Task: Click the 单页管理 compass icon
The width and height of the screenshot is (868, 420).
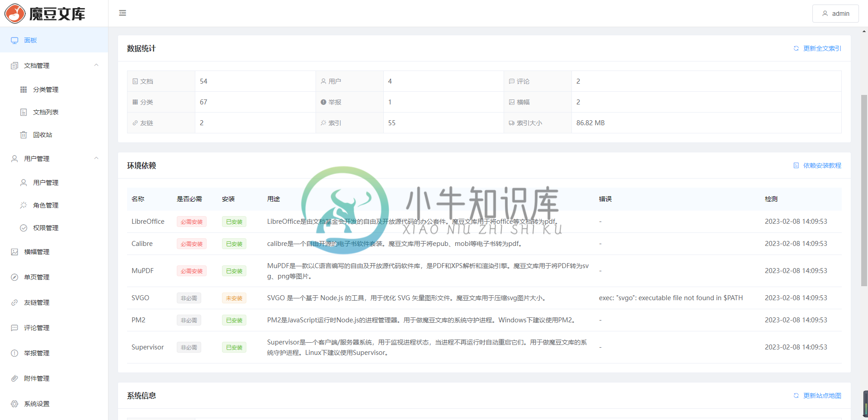Action: click(x=14, y=277)
